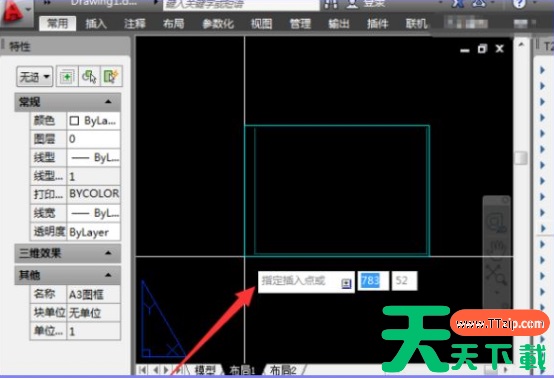Click the user sign-in icon
Screen dimensions: 554x379
(352, 4)
